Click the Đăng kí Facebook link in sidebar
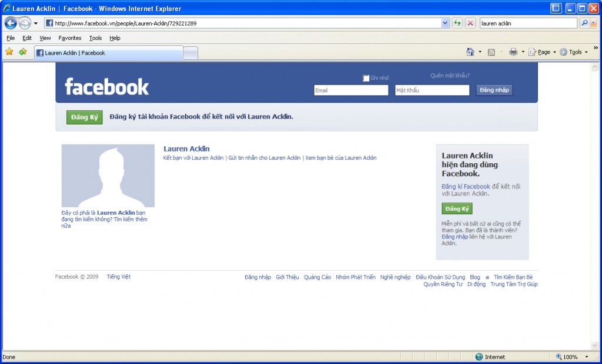 pyautogui.click(x=466, y=187)
